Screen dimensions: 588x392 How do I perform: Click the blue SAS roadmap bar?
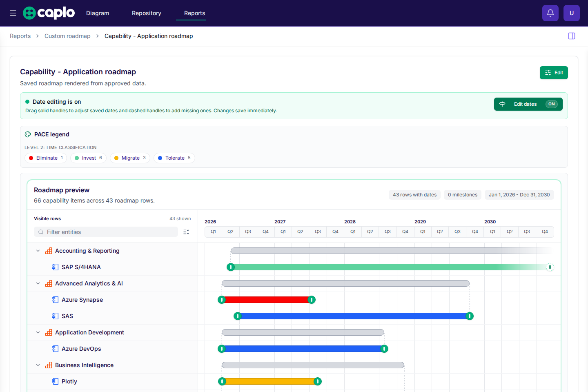point(354,316)
